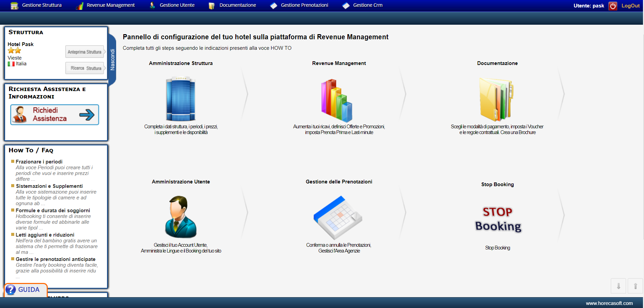Click the diamond icon beside Gestione Crm
The width and height of the screenshot is (644, 308).
346,6
